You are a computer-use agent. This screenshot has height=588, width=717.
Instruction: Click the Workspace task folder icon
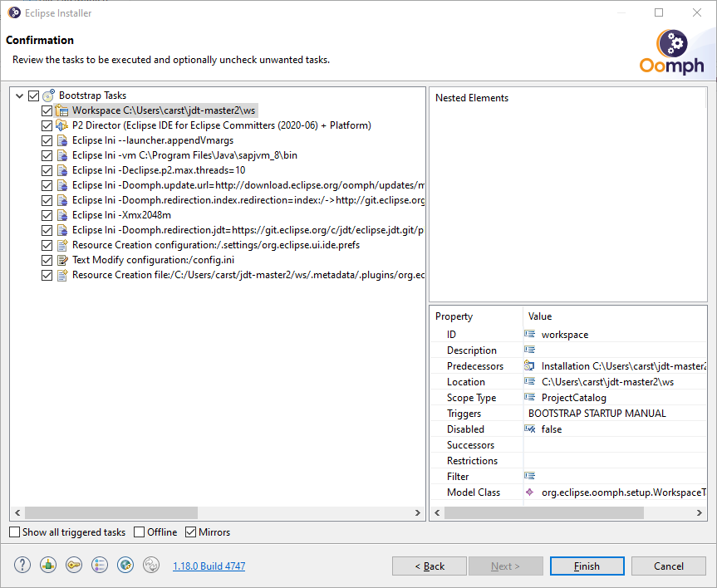(x=61, y=110)
